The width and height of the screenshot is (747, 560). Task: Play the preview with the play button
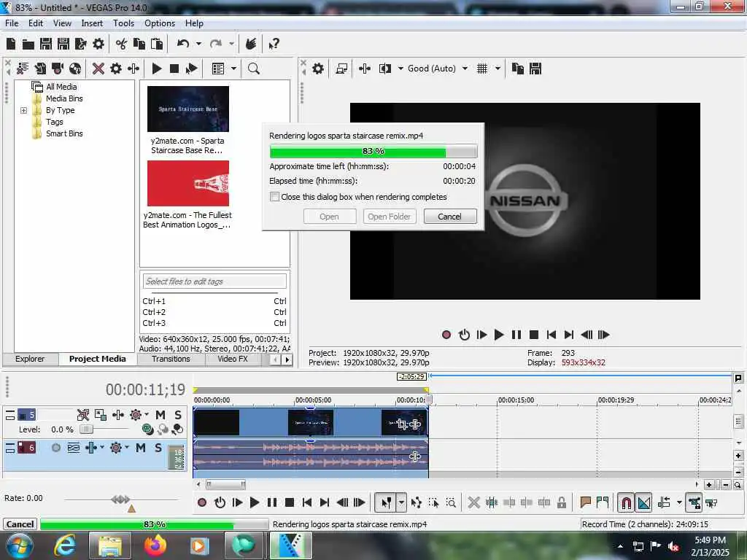pos(499,335)
